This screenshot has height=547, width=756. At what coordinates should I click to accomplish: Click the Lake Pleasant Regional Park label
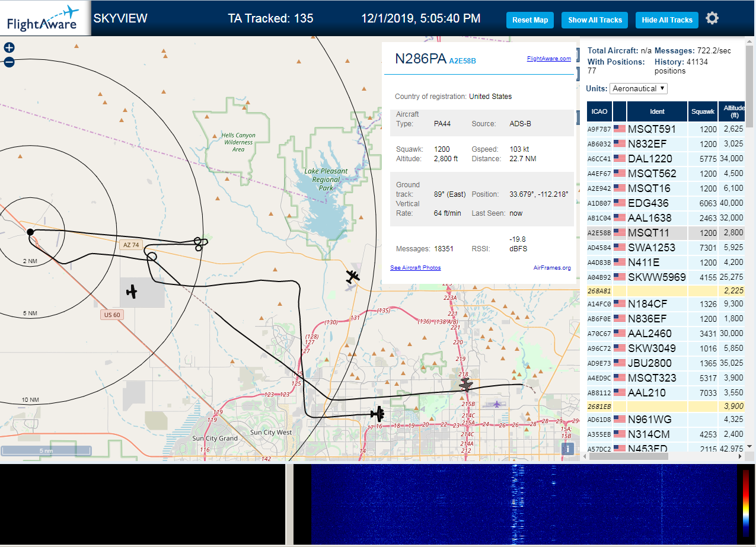(x=326, y=180)
